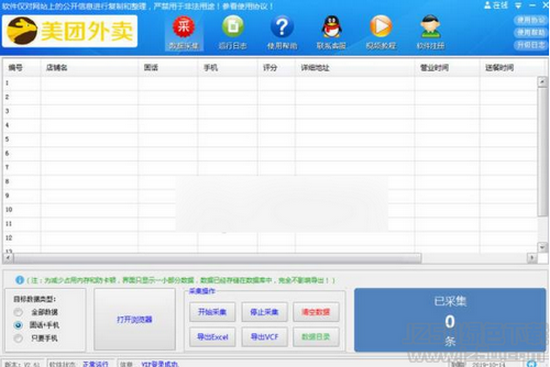The height and width of the screenshot is (367, 550).
Task: Click the 打开浏览器 open browser button
Action: pos(135,319)
